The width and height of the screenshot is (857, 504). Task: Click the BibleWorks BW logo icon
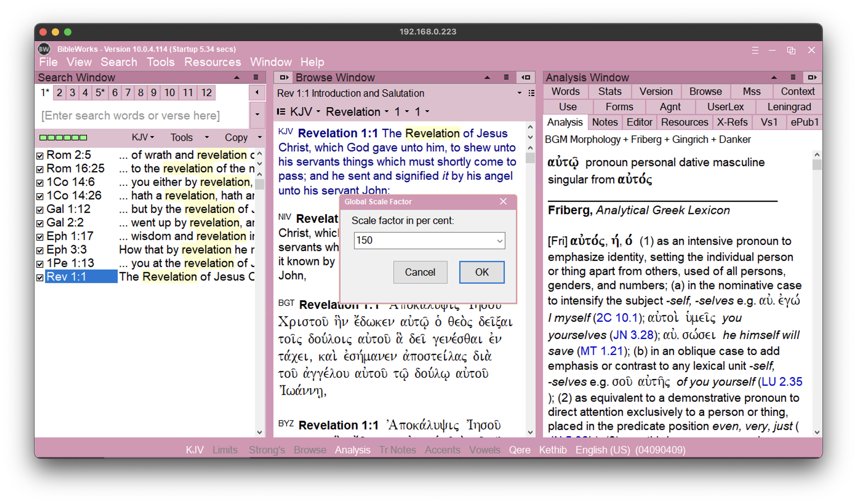tap(44, 49)
